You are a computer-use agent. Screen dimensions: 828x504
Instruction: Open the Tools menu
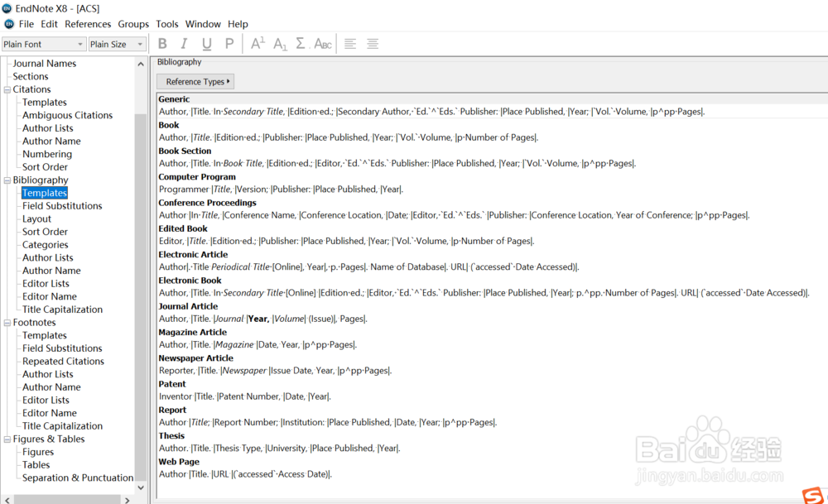coord(167,24)
